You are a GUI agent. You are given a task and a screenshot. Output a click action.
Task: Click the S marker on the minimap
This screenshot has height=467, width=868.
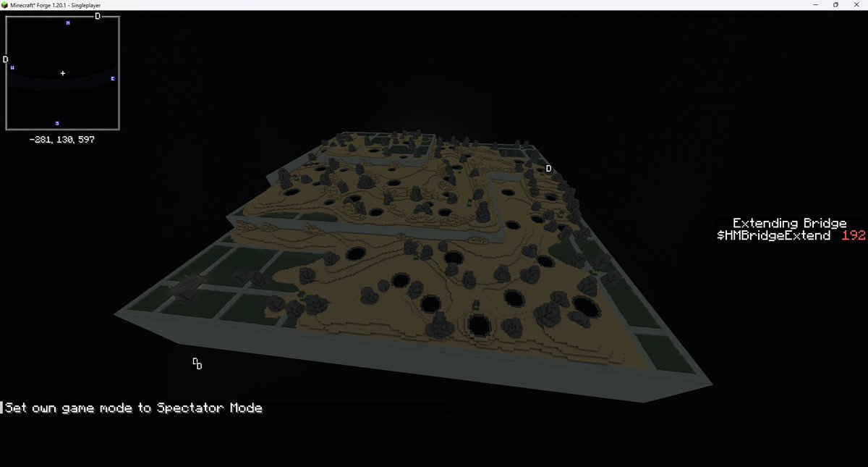58,122
